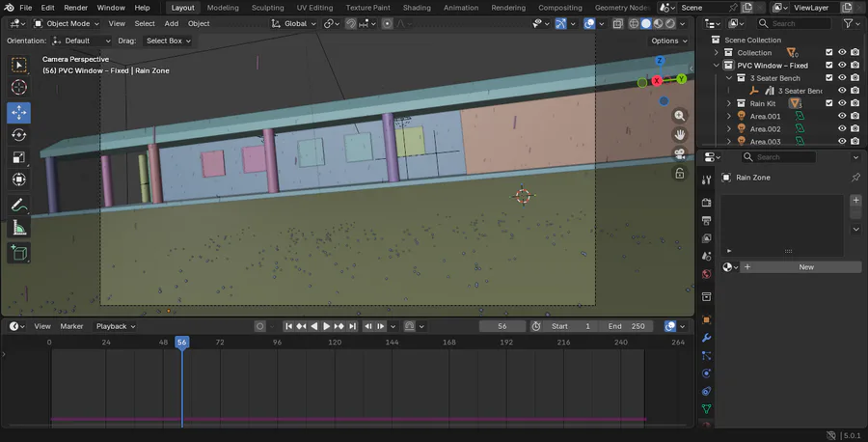
Task: Disable render camera for Collection row
Action: (855, 53)
